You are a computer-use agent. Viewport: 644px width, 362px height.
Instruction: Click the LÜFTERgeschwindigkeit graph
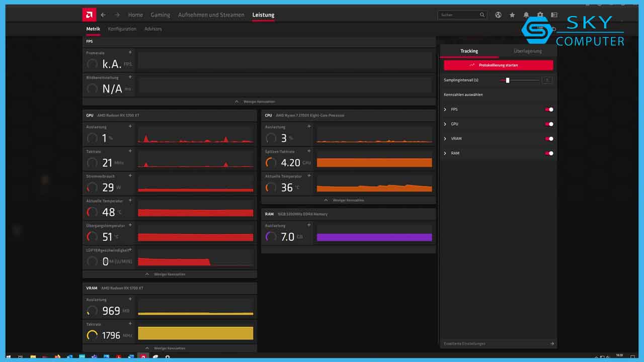(x=196, y=258)
